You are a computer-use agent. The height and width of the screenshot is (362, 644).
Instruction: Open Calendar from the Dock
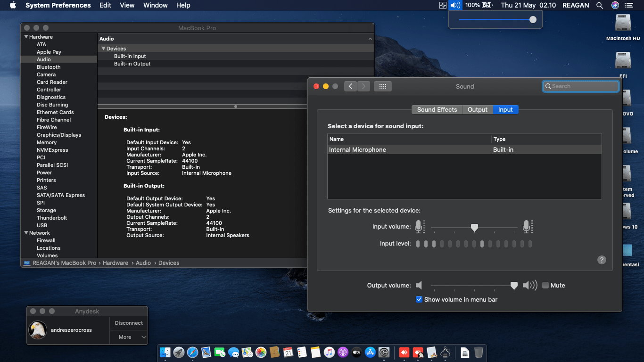click(x=288, y=352)
